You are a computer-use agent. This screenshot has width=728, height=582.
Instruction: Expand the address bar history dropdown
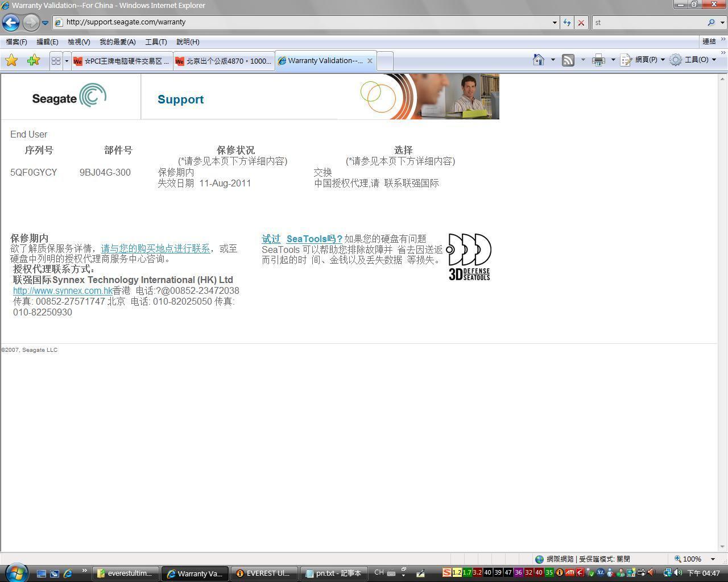[x=555, y=23]
